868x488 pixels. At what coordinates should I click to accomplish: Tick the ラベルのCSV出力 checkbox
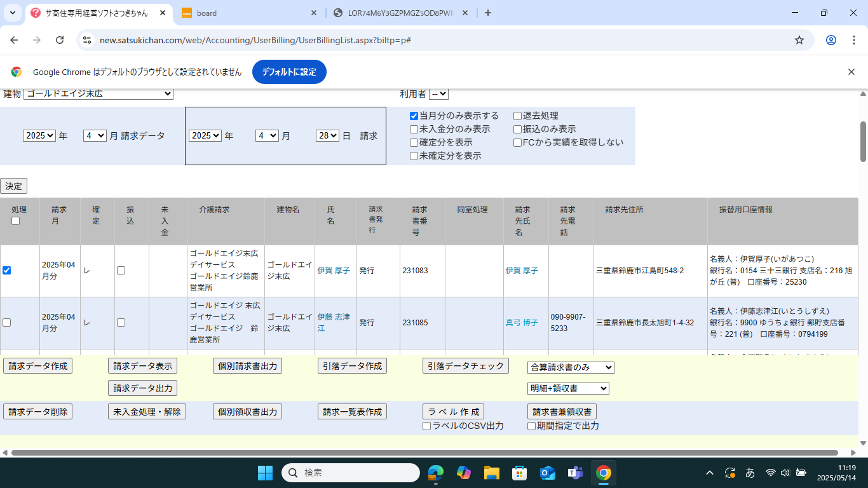click(x=427, y=426)
